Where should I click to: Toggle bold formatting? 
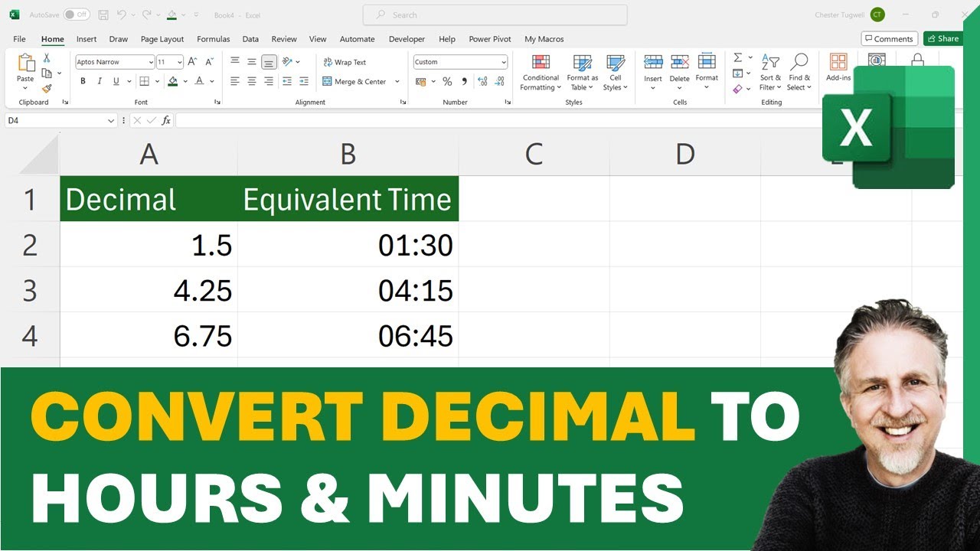point(83,81)
